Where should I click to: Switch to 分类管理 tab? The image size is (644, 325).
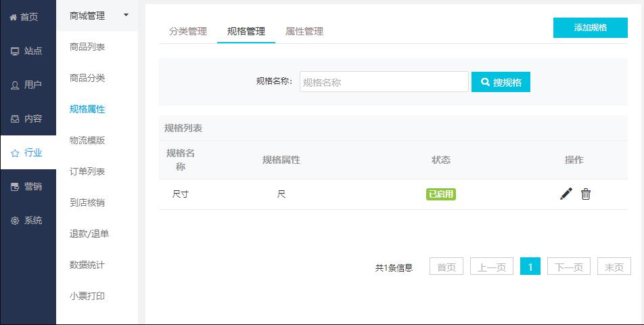pyautogui.click(x=187, y=31)
